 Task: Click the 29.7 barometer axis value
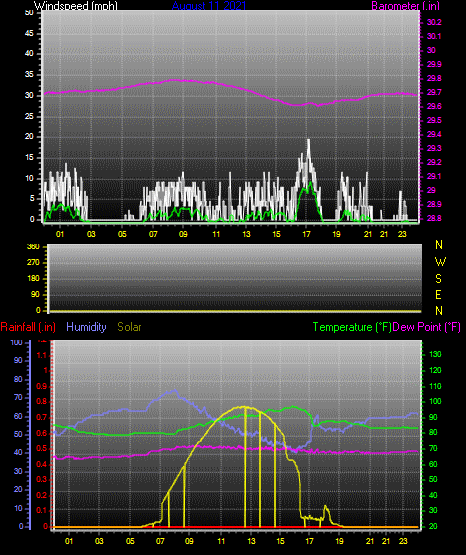click(x=434, y=92)
